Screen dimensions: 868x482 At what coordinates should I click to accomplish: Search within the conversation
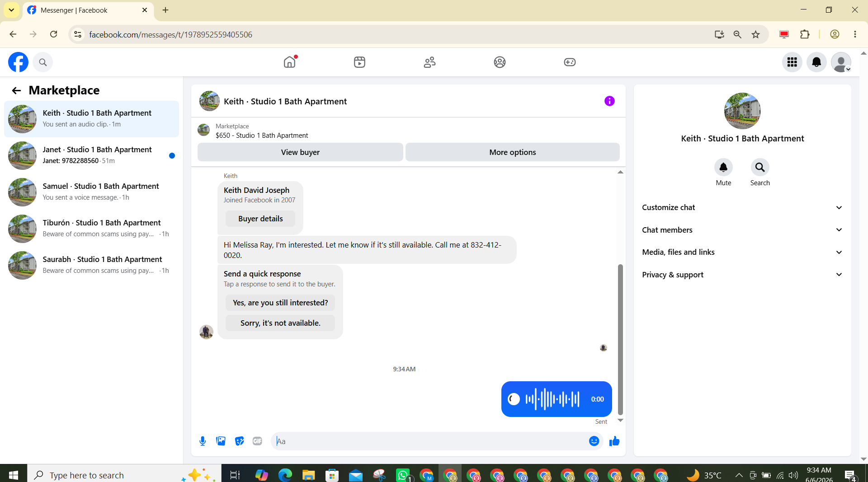tap(760, 168)
